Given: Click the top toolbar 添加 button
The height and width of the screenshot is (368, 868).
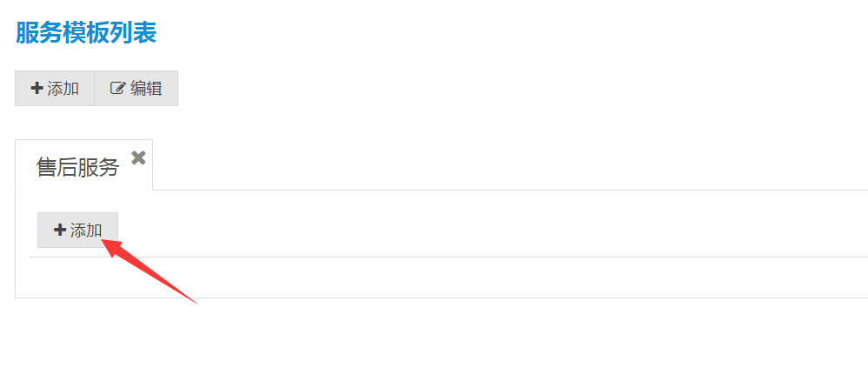Looking at the screenshot, I should tap(55, 88).
